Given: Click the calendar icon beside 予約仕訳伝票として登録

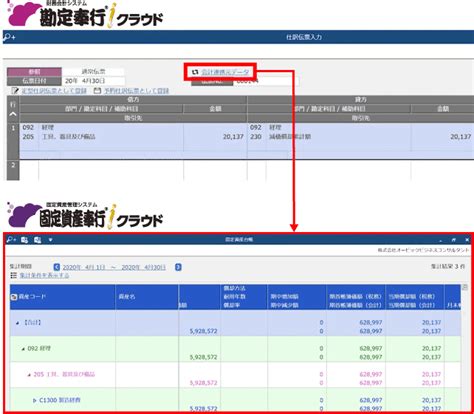Looking at the screenshot, I should [97, 91].
